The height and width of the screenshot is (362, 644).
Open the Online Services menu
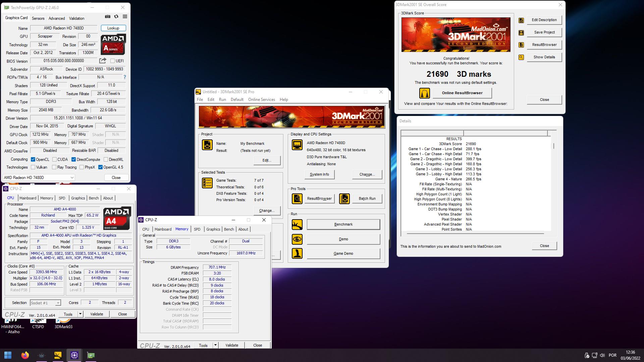[x=261, y=100]
